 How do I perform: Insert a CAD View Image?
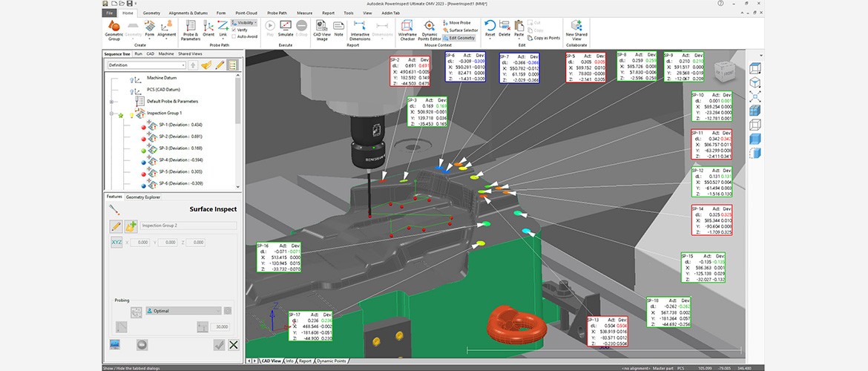[x=322, y=30]
